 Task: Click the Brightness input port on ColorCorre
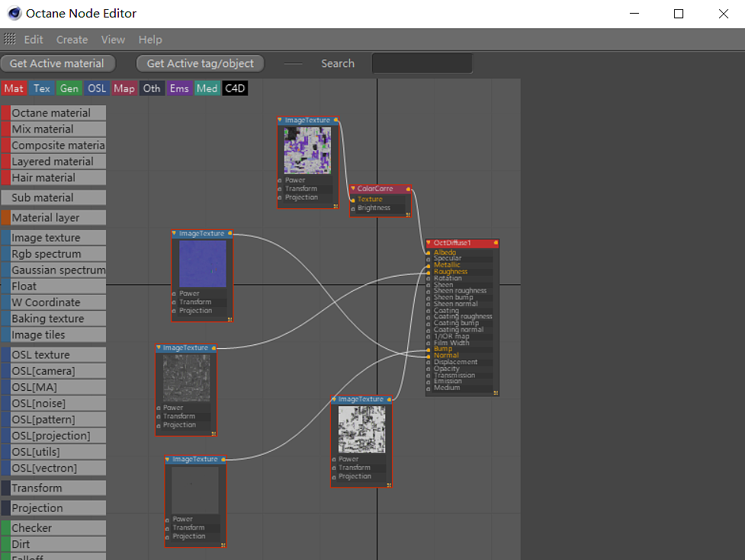coord(352,208)
